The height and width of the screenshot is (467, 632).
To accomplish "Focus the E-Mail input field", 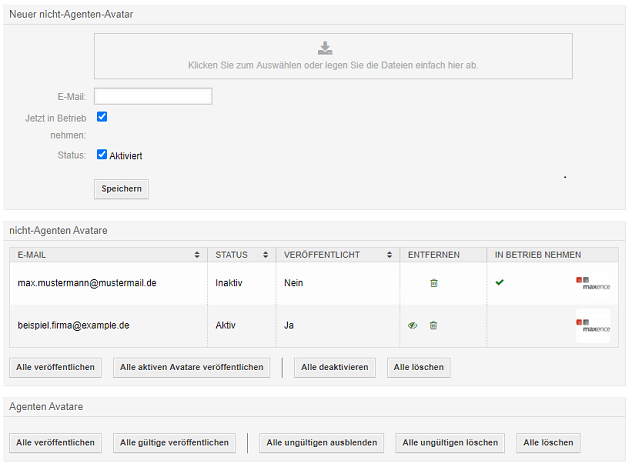I will (x=153, y=96).
